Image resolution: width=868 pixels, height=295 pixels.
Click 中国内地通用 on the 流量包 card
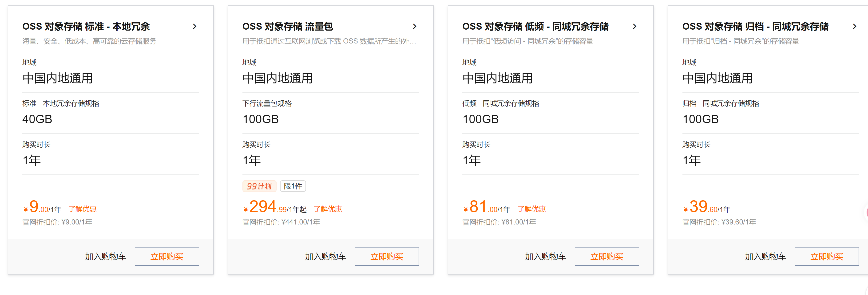coord(278,78)
